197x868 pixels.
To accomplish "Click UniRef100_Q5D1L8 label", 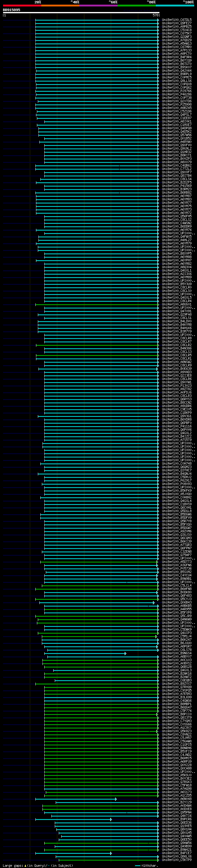I will click(177, 511).
